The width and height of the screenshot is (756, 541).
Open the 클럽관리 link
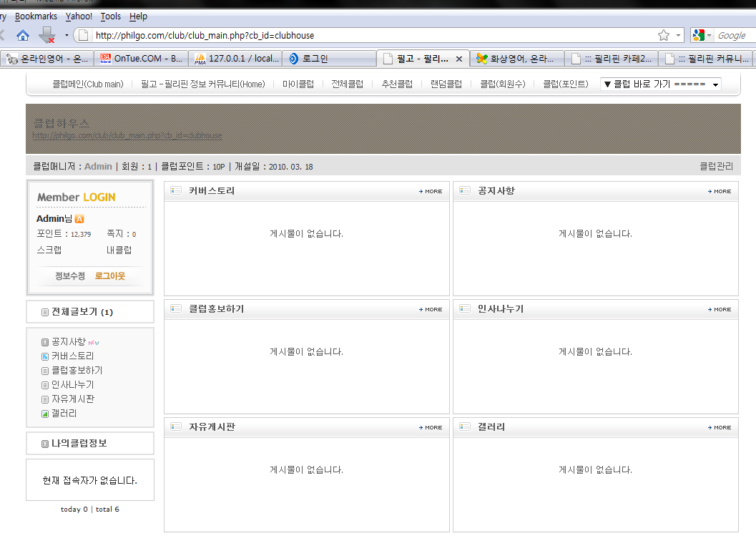coord(716,167)
